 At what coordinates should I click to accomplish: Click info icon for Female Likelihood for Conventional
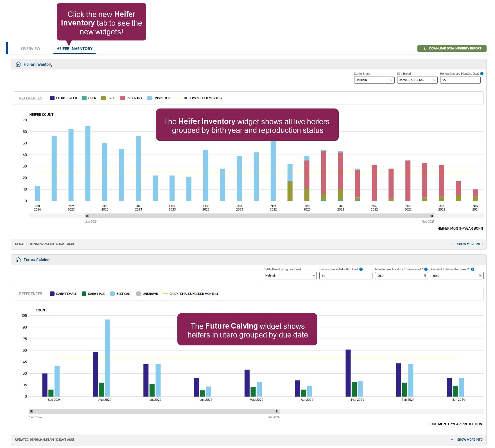[426, 269]
